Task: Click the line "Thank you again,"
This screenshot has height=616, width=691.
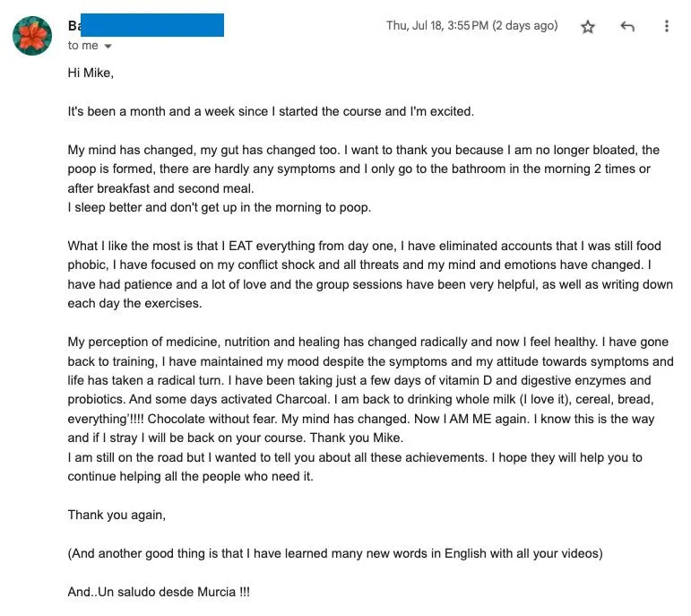Action: click(117, 515)
